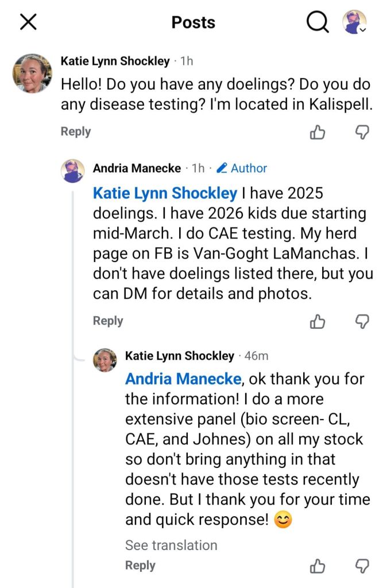Dislike Andria Manecke's reply comment
This screenshot has width=387, height=588.
[x=362, y=321]
